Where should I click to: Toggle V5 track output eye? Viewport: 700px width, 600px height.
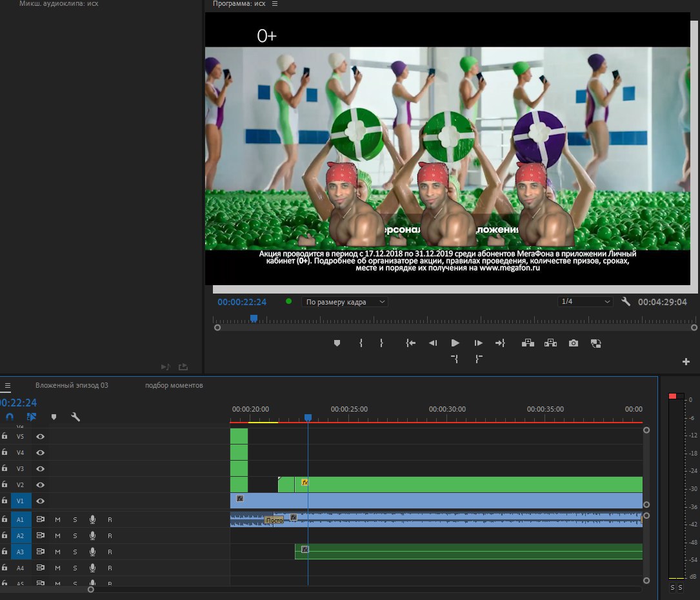pos(40,436)
